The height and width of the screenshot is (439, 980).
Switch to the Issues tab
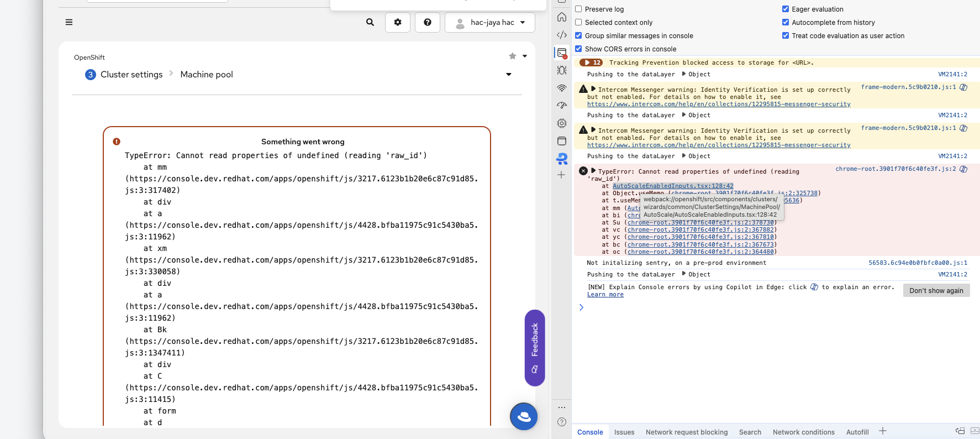click(624, 432)
